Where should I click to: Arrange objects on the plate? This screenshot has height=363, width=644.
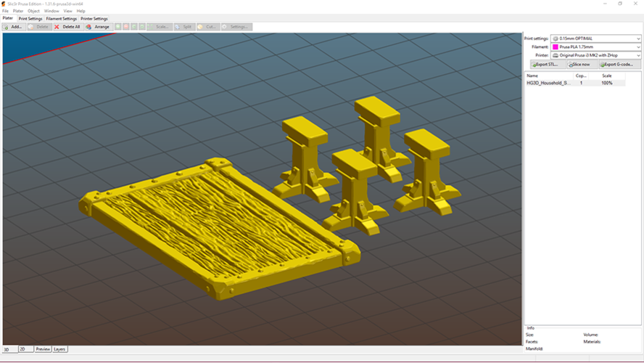pyautogui.click(x=98, y=27)
